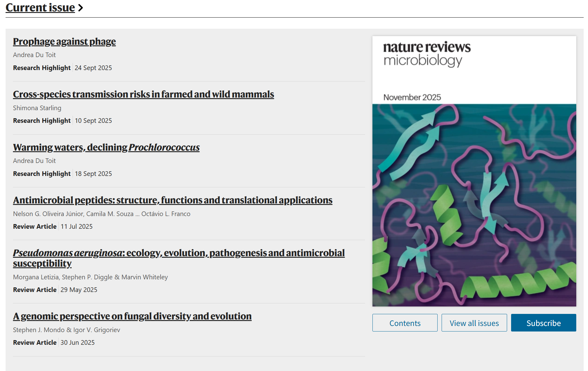The image size is (588, 371).
Task: Click the November 2025 cover illustration
Action: (474, 205)
